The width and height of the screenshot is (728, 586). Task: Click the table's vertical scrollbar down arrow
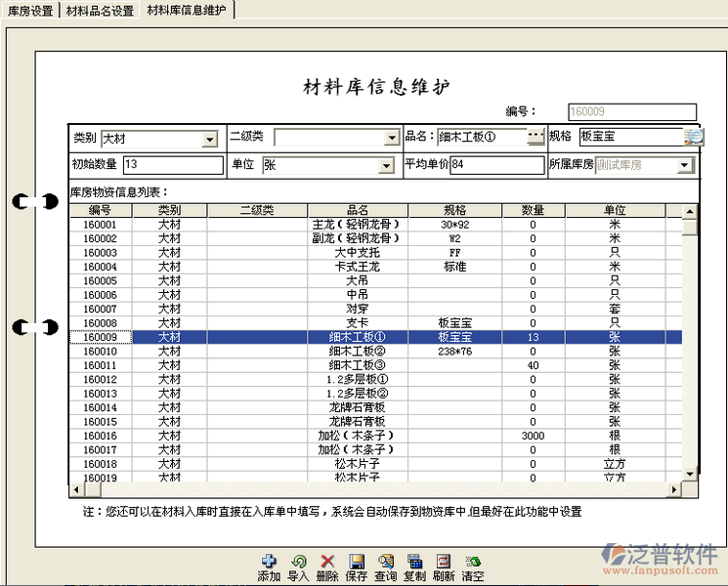(690, 485)
